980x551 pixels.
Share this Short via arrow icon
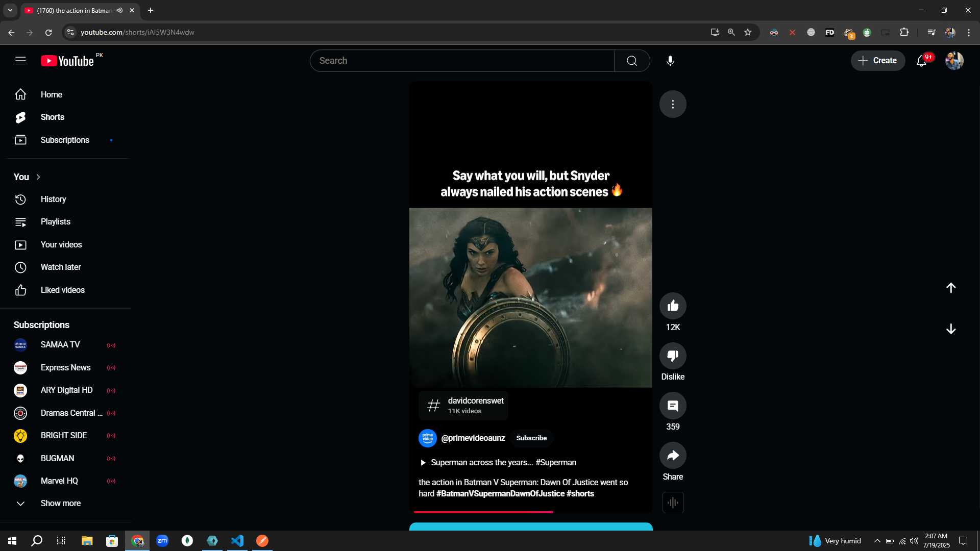(x=673, y=456)
